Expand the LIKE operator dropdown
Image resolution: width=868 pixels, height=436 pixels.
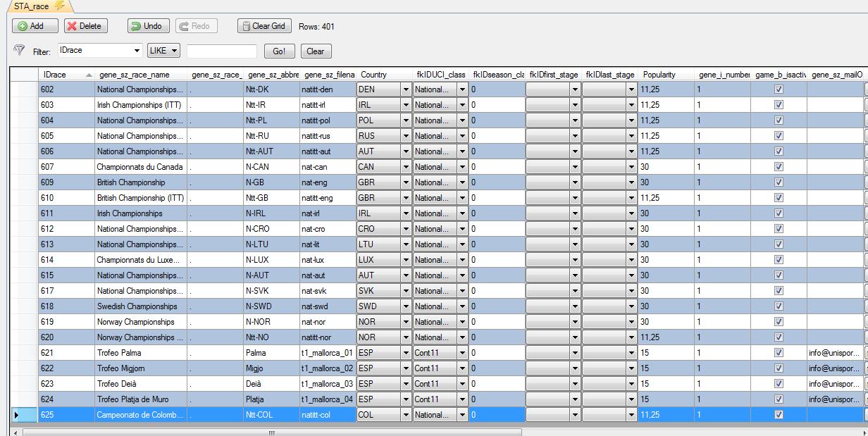pyautogui.click(x=173, y=51)
